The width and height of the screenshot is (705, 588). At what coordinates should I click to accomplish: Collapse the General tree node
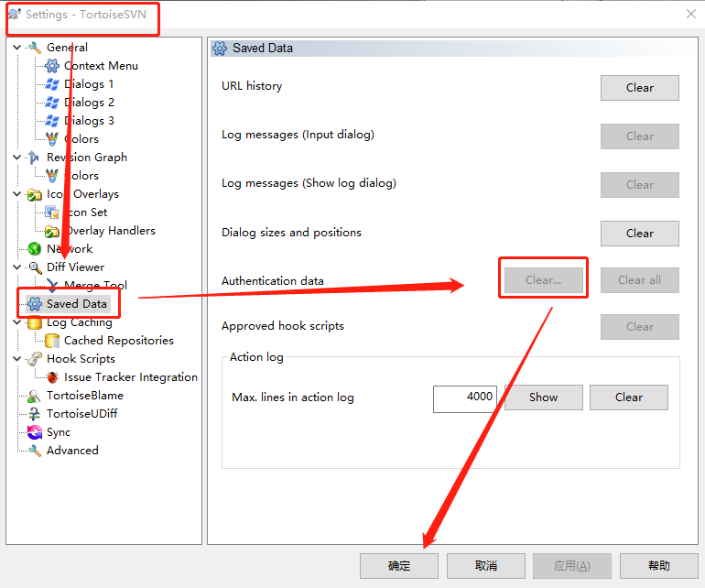coord(17,48)
